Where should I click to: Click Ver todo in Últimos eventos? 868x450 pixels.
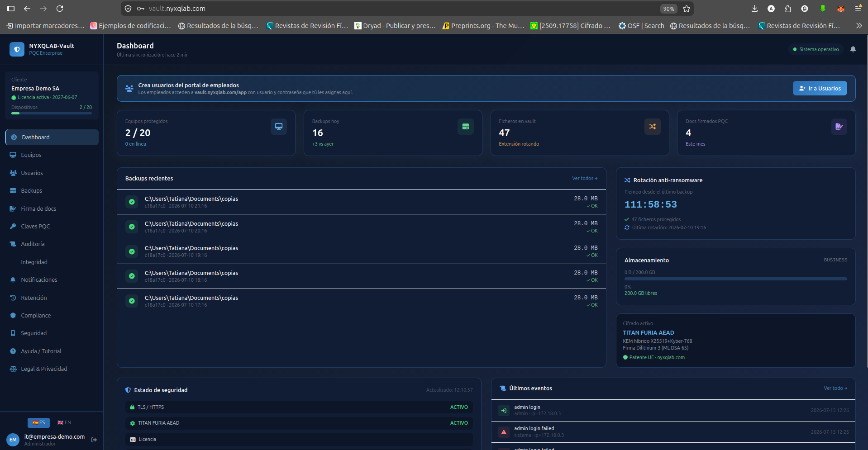835,388
